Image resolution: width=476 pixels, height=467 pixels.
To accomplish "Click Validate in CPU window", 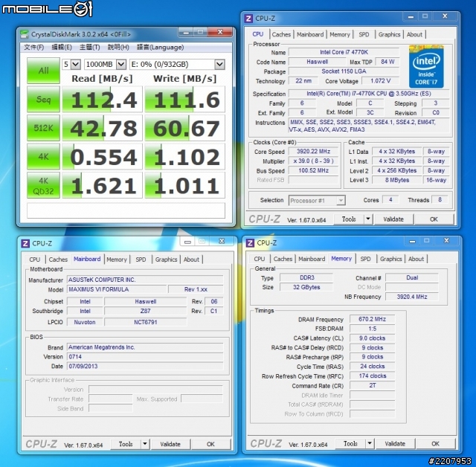I will coord(393,219).
